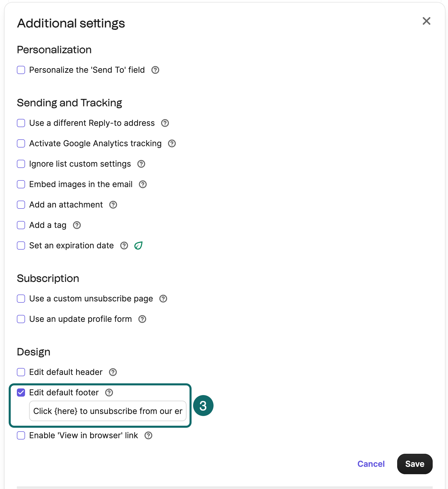Show help for custom unsubscribe page

pos(163,299)
